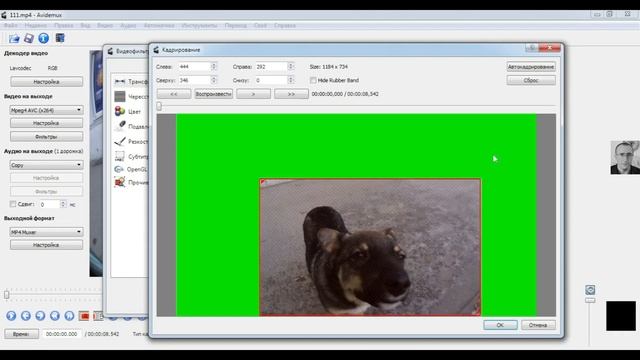Click the Справа field showing 292
The width and height of the screenshot is (640, 360).
pos(271,67)
